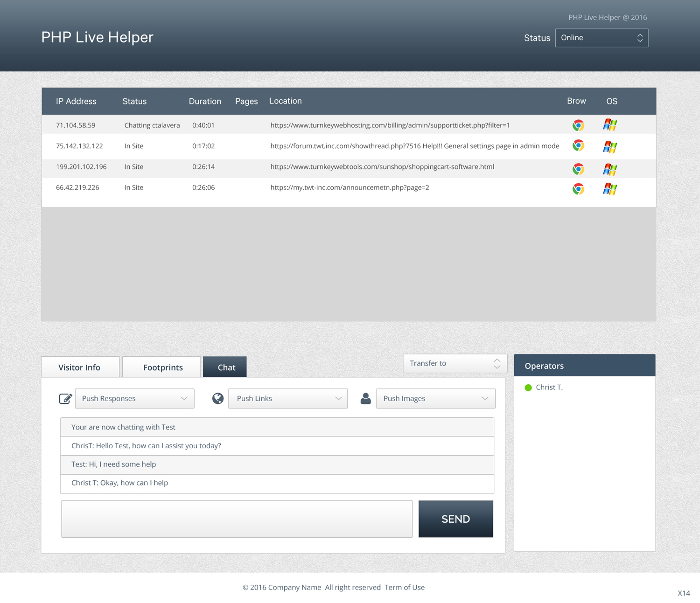Click the globe icon beside Push Links
The image size is (700, 603).
click(x=218, y=398)
